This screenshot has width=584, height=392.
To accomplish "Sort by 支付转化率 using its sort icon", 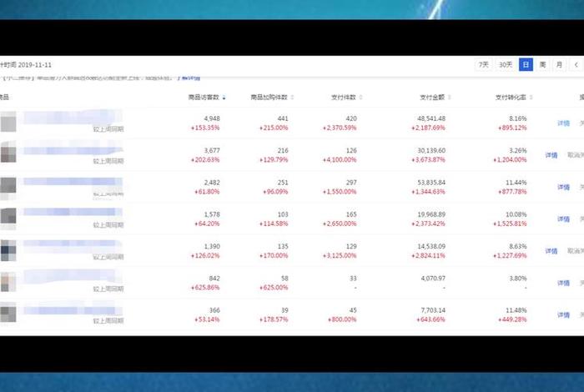I will 530,98.
